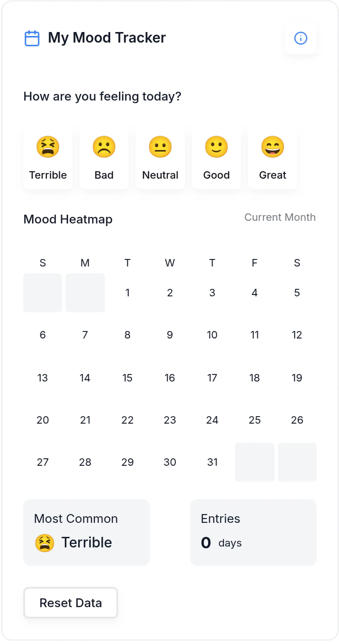The height and width of the screenshot is (644, 339).
Task: Click the blue calendar icon in header
Action: click(x=32, y=38)
